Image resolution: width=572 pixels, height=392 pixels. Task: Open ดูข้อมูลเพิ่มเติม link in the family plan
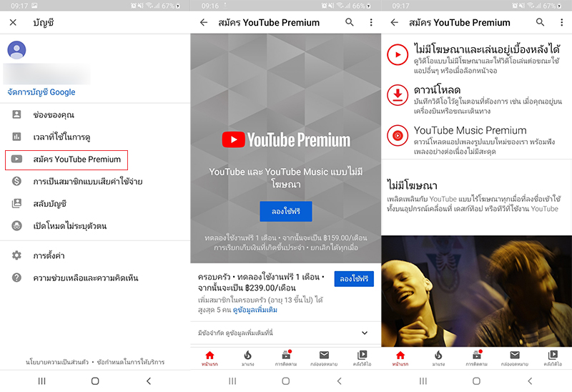254,310
